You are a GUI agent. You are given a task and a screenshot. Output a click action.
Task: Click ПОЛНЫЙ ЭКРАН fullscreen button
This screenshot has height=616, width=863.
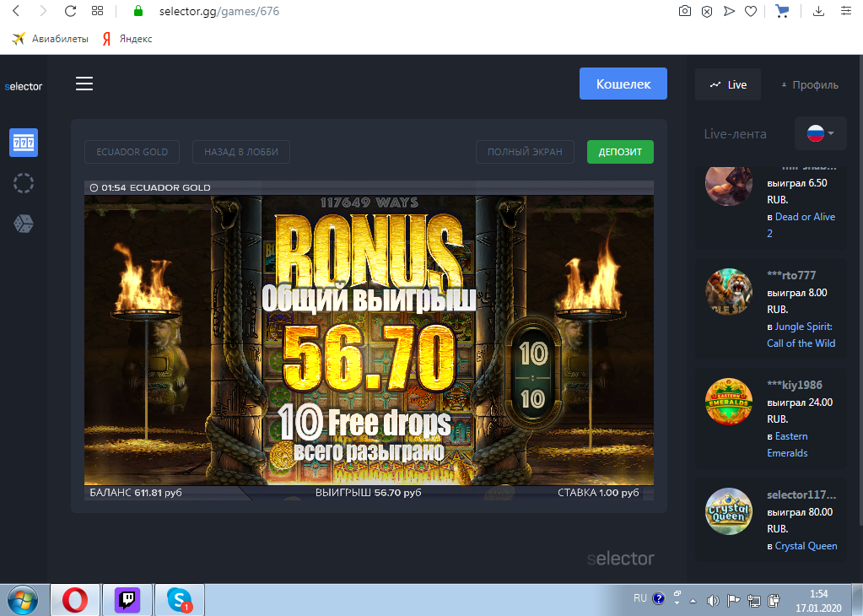(x=525, y=152)
